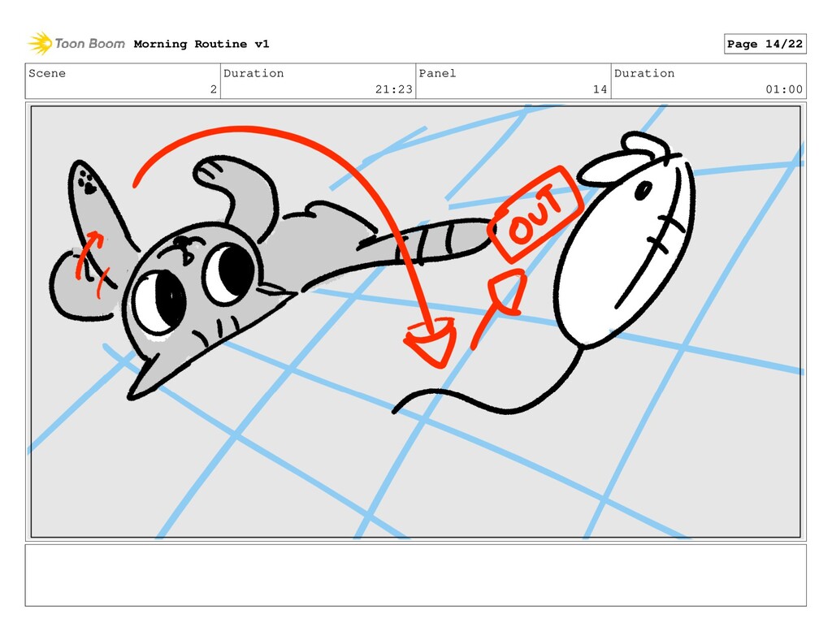Click the 'Morning Routine v1' title
The image size is (832, 644).
click(201, 44)
